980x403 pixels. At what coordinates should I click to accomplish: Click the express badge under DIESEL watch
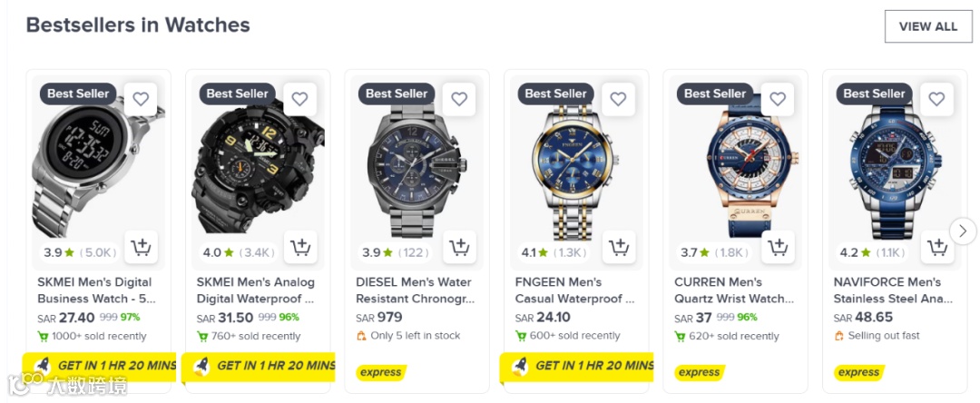click(381, 372)
